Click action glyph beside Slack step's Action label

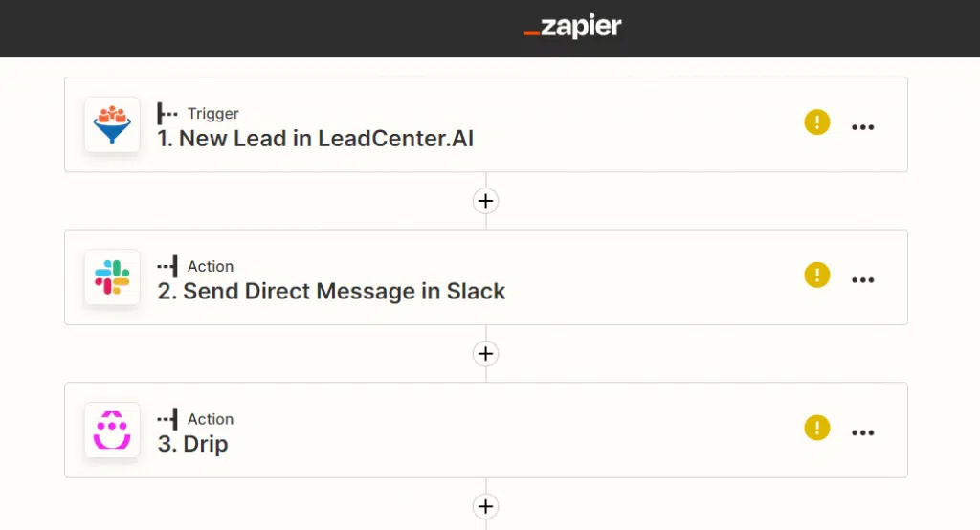click(167, 266)
